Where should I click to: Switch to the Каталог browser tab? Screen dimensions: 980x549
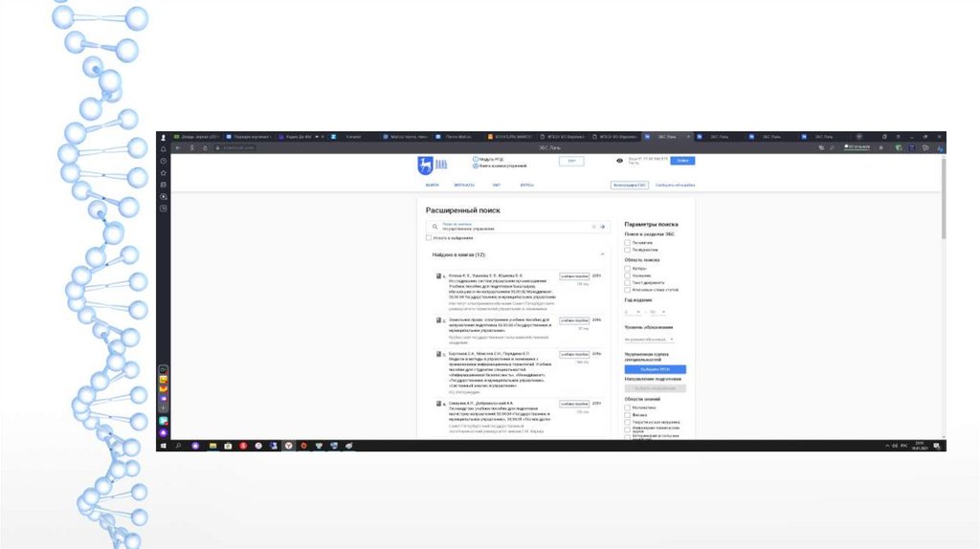click(353, 137)
